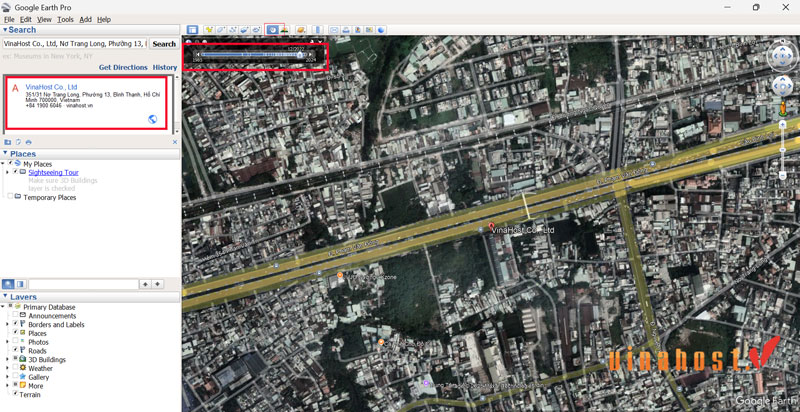Click the globe icon in the VinaHost search result
Image resolution: width=800 pixels, height=412 pixels.
(152, 120)
